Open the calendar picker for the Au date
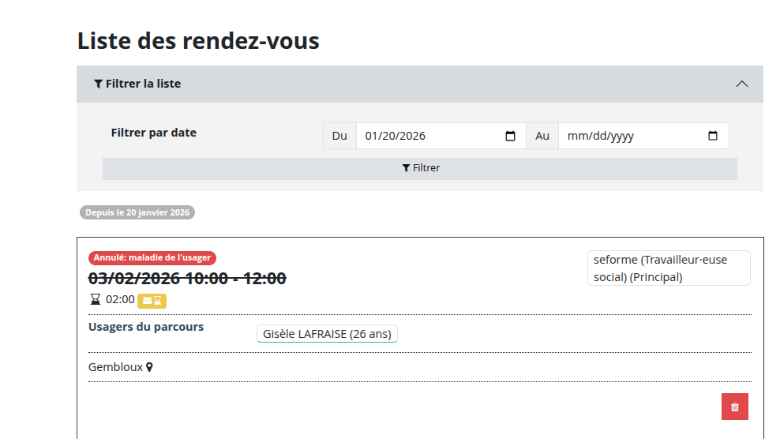Screen dimensions: 780x439 (x=713, y=136)
